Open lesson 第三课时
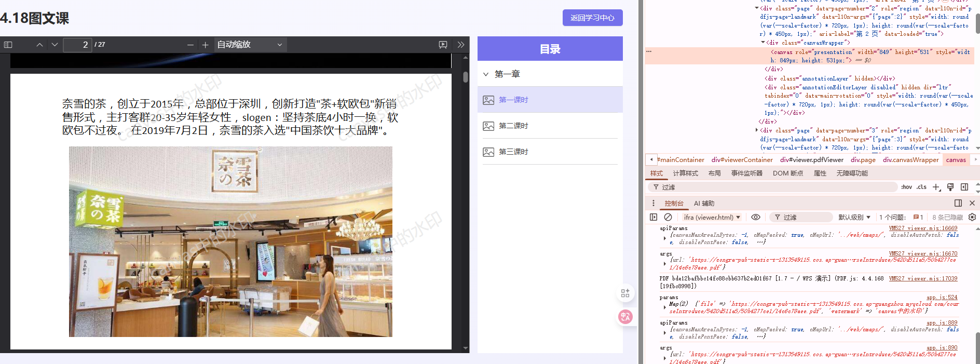 click(550, 152)
